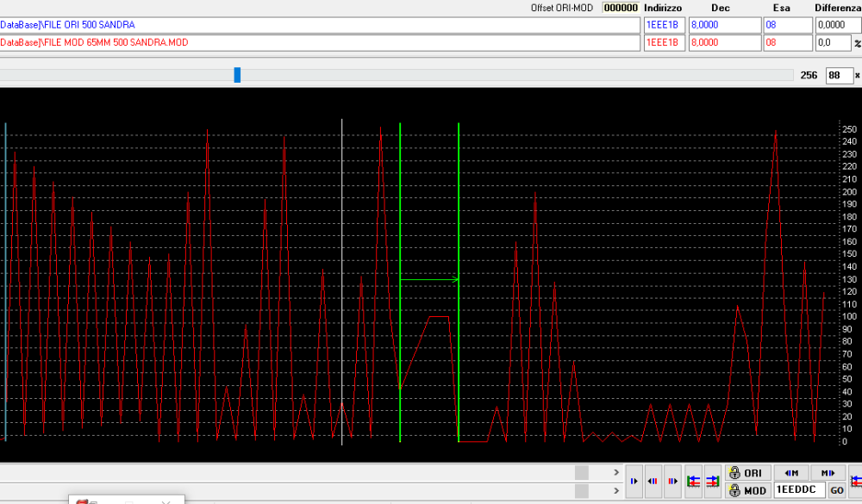Select the FILE MOD 65MM 500 SANDRA.MOD field
This screenshot has height=504, width=862.
pos(319,42)
